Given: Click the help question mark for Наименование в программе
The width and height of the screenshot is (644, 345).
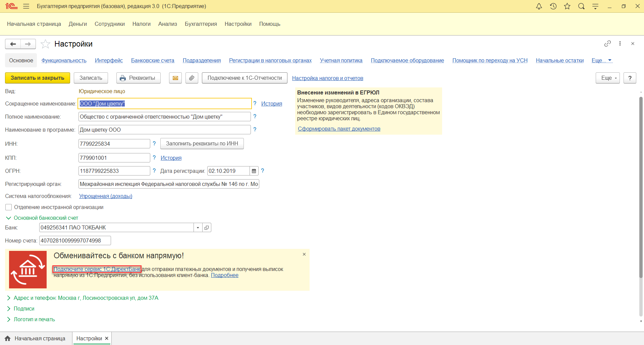Looking at the screenshot, I should coord(255,129).
